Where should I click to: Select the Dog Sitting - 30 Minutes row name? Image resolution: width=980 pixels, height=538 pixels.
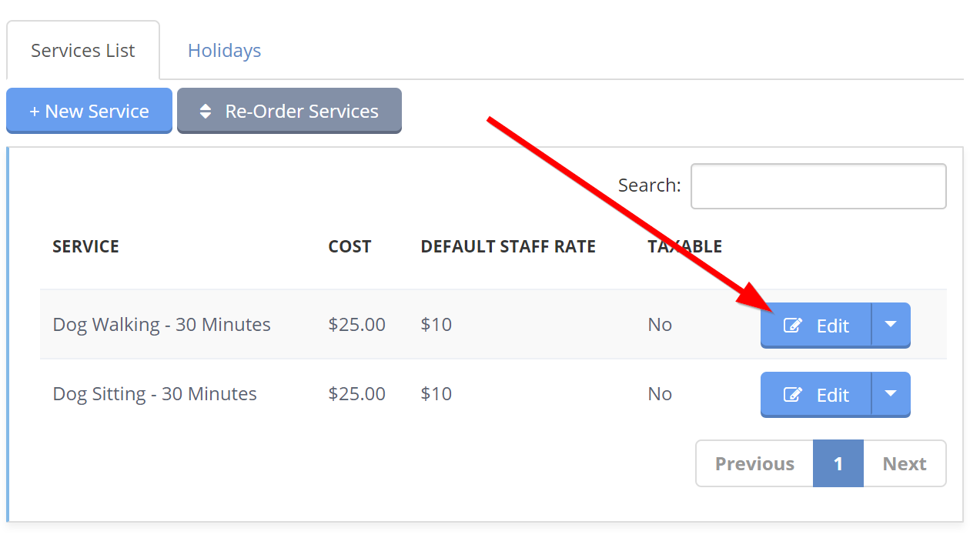[155, 393]
